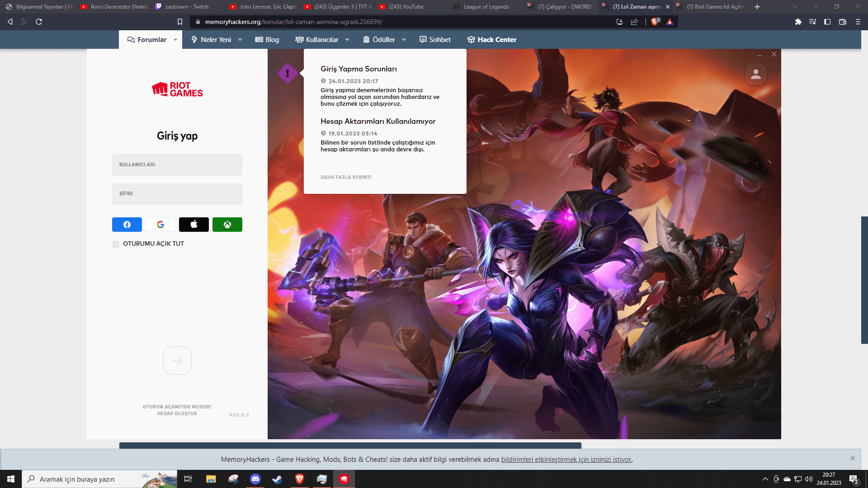Viewport: 868px width, 488px height.
Task: Open the Windows Start menu
Action: [x=11, y=479]
